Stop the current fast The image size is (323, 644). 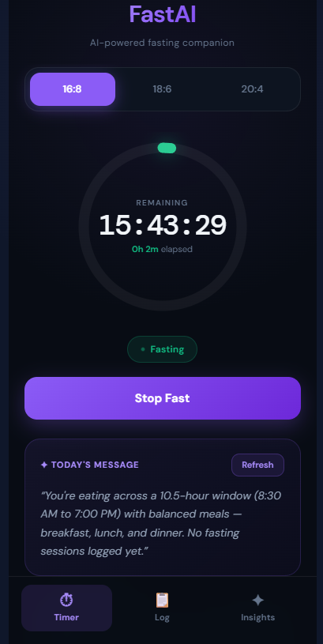[x=163, y=398]
